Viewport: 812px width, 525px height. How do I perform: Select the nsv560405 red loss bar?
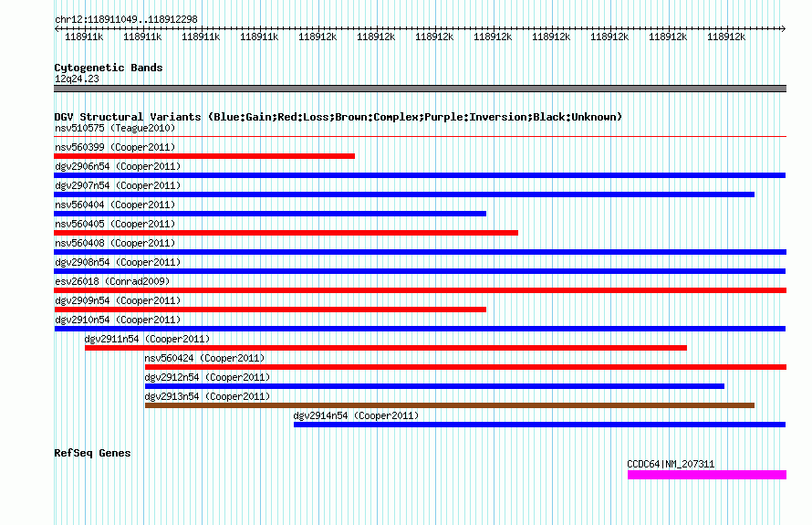point(286,233)
